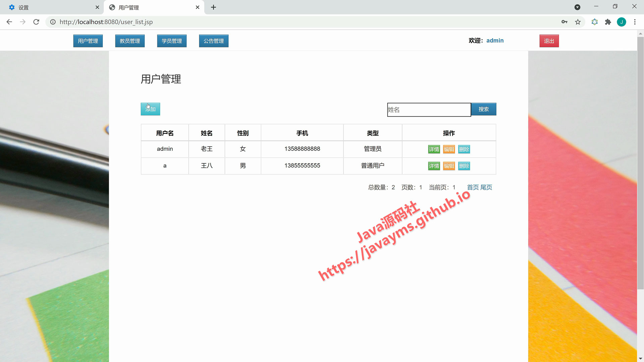Screen dimensions: 644x362
Task: Open the saved passwords key icon
Action: pyautogui.click(x=564, y=22)
